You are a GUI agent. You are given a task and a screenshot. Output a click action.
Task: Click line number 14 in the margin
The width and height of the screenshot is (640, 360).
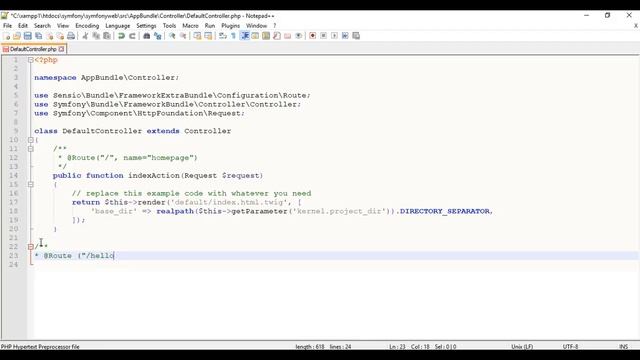pyautogui.click(x=14, y=176)
